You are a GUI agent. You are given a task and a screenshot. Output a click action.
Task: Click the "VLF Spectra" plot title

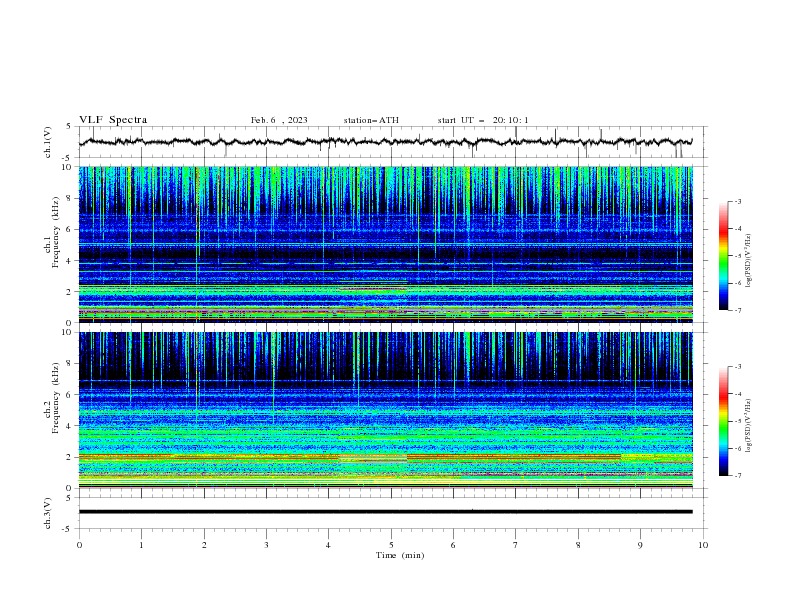click(113, 120)
